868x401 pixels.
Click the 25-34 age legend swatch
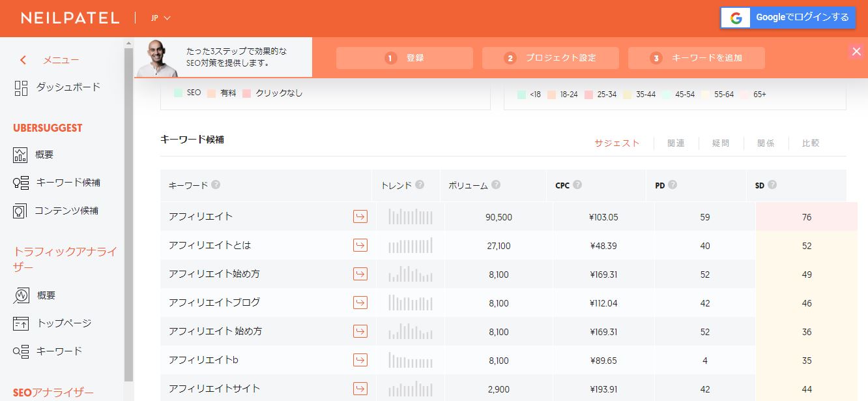[x=589, y=95]
